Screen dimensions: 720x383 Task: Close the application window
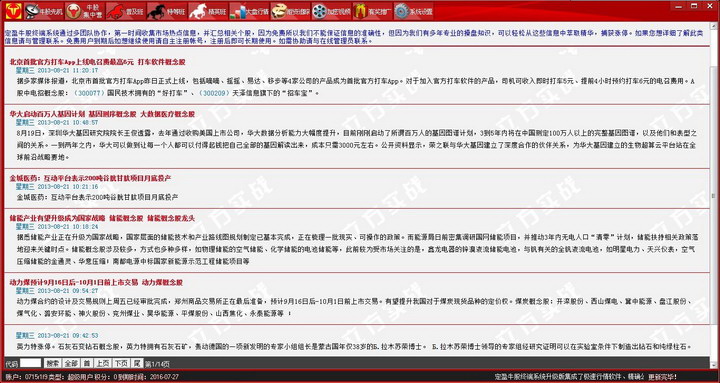[x=710, y=6]
